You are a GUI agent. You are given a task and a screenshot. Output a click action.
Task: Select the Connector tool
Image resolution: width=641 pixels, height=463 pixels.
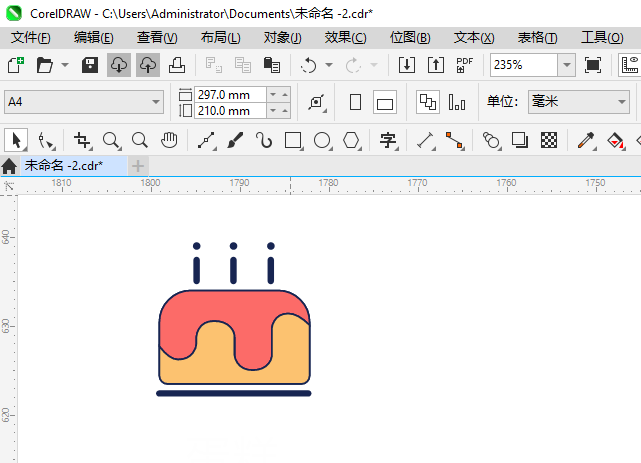(454, 141)
